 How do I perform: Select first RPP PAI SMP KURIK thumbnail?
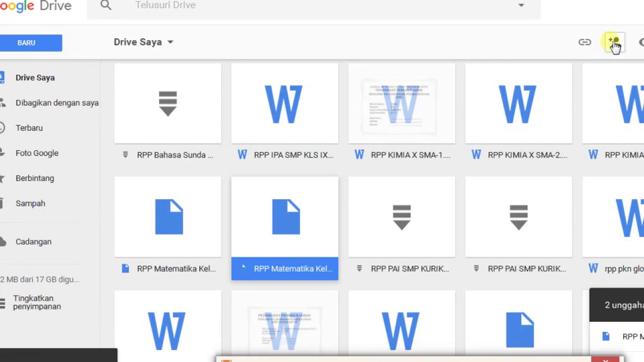click(x=401, y=217)
